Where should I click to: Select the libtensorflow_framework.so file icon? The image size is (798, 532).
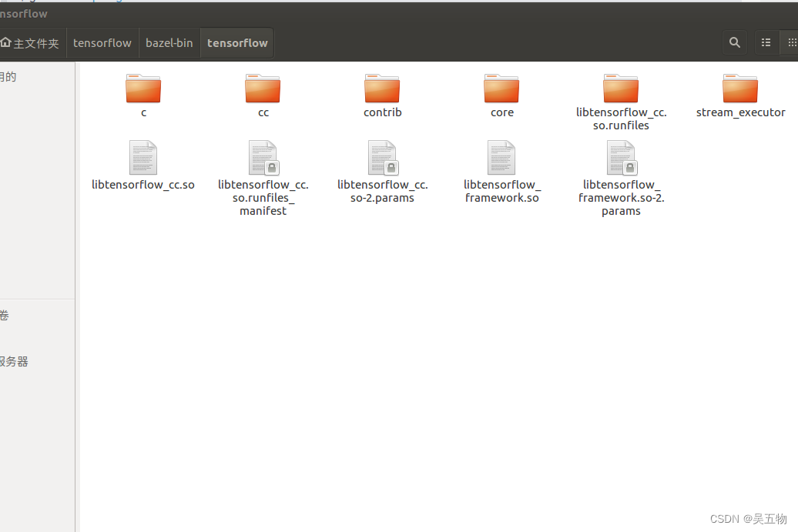[x=501, y=158]
